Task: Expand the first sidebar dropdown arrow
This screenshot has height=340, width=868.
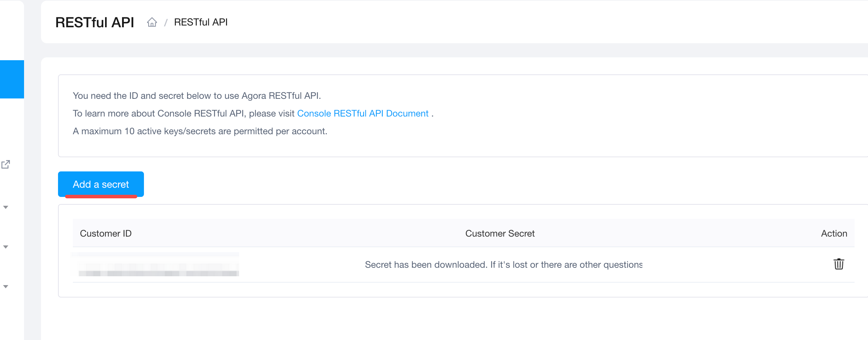Action: pos(6,207)
